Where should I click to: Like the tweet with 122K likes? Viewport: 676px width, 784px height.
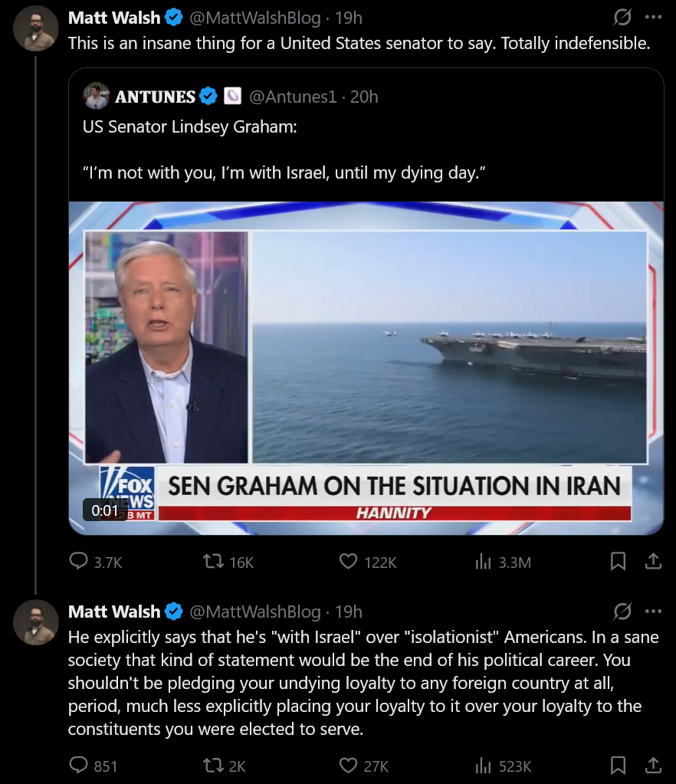(367, 562)
